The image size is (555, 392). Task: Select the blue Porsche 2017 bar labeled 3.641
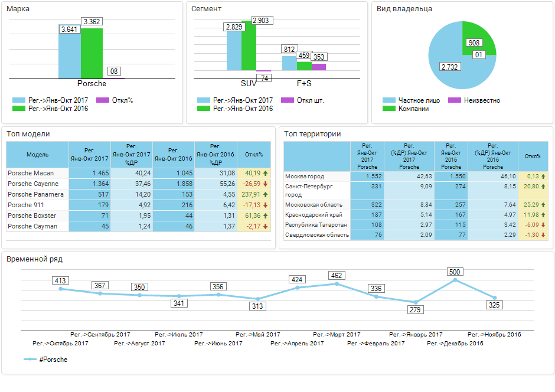pos(70,51)
